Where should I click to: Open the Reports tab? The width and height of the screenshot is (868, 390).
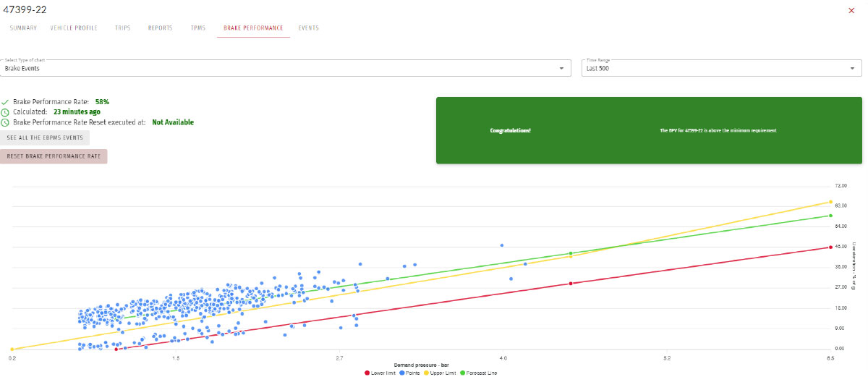[x=160, y=28]
